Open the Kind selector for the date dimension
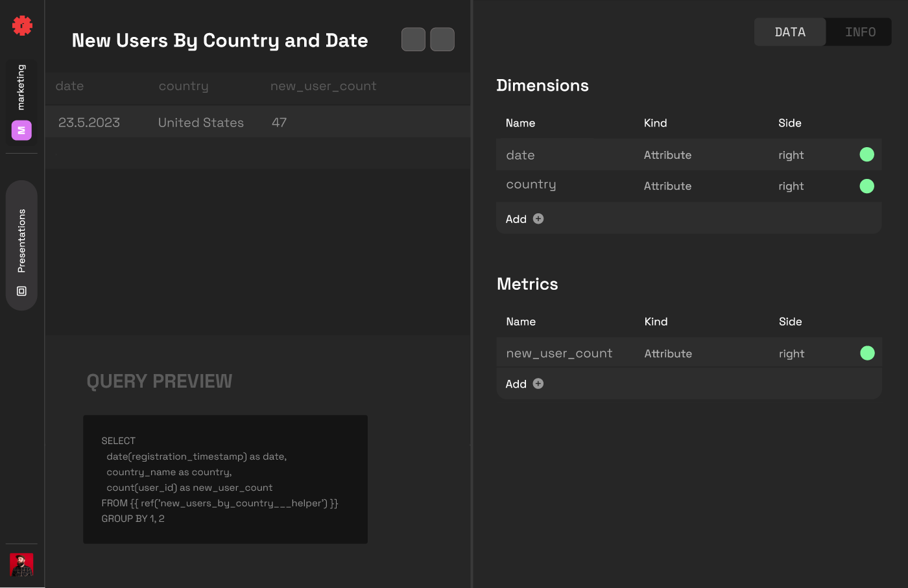908x588 pixels. point(667,154)
